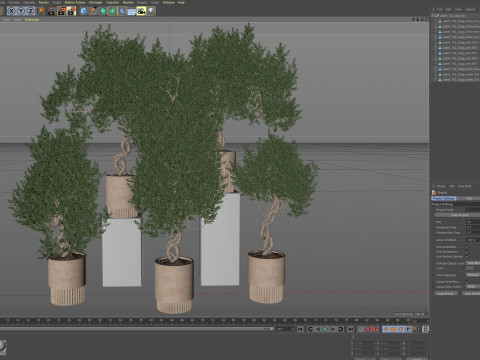Viewport: 480px width, 360px height.
Task: Click the Load Preset button
Action: pyautogui.click(x=445, y=293)
